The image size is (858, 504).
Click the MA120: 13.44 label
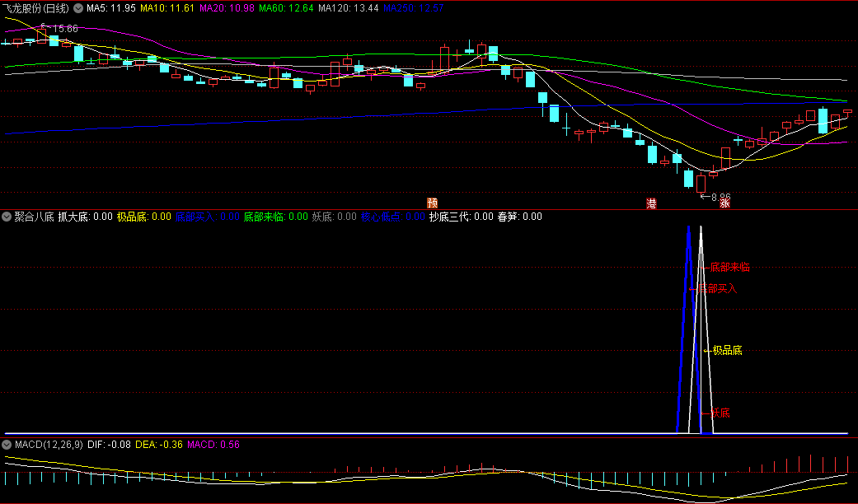(x=349, y=8)
